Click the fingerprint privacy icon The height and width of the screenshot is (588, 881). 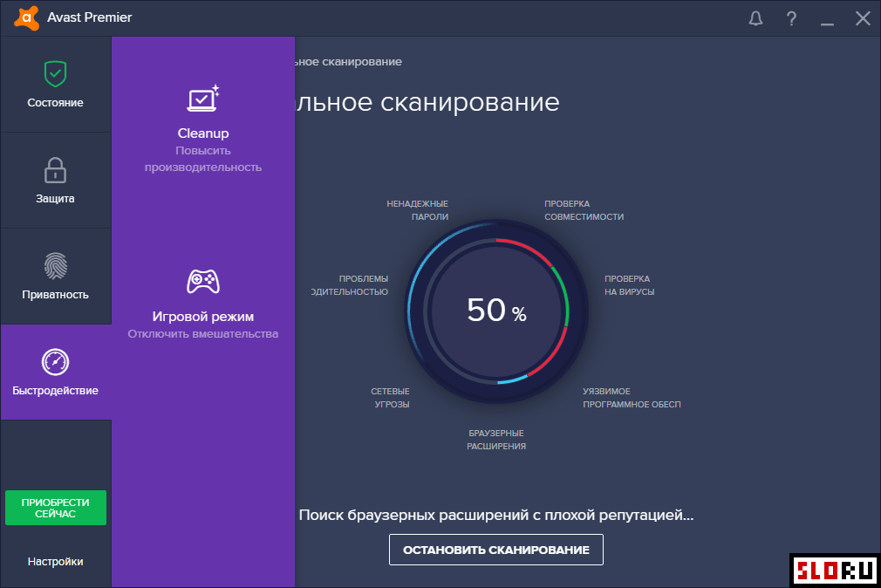pyautogui.click(x=55, y=266)
